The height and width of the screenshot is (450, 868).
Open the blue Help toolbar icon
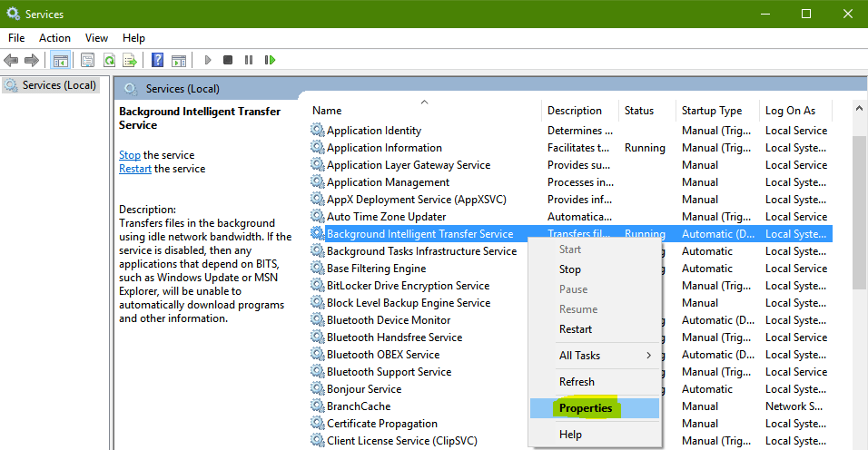coord(158,60)
